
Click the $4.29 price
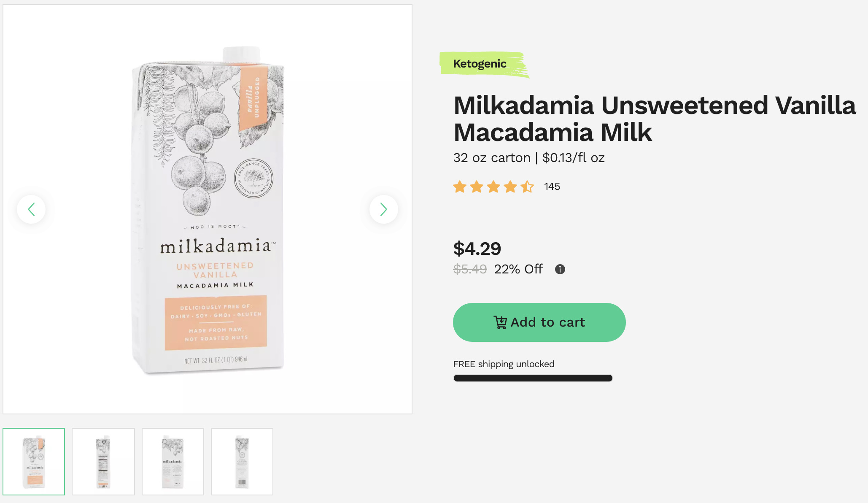pyautogui.click(x=477, y=249)
